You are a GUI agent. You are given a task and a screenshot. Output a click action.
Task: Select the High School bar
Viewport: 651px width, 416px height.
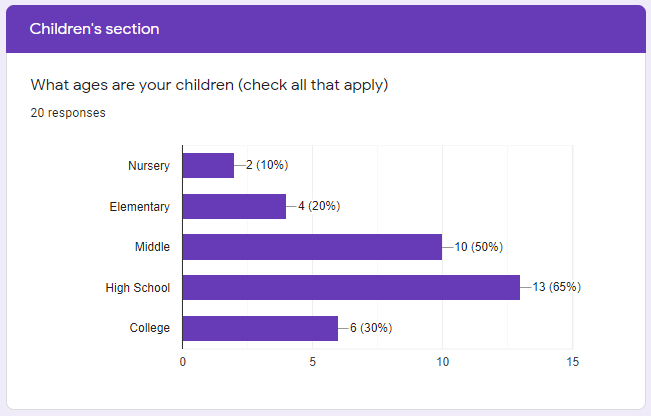(351, 287)
